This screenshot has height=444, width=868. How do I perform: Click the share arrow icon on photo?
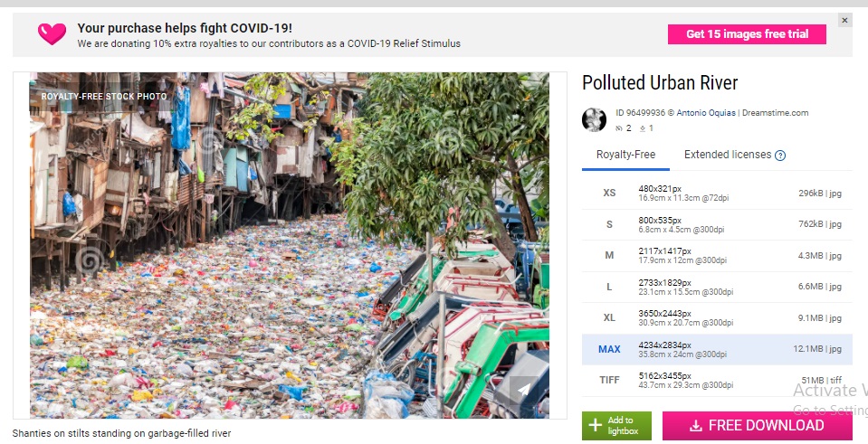pyautogui.click(x=524, y=389)
